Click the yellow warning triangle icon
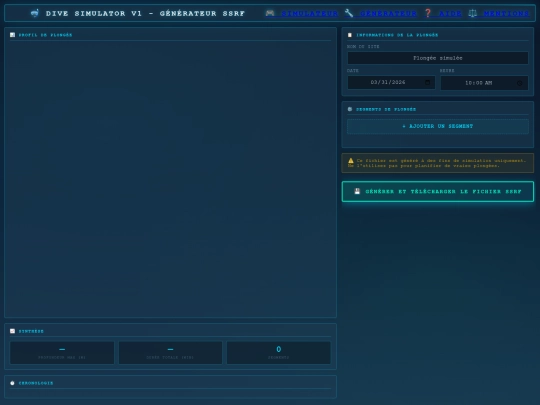 (x=351, y=160)
